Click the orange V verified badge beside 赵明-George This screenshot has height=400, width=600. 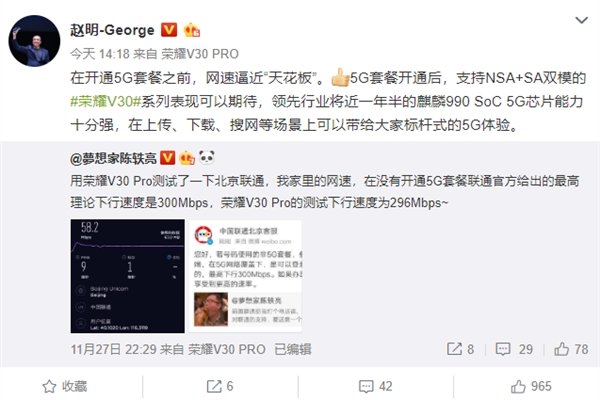[x=169, y=30]
